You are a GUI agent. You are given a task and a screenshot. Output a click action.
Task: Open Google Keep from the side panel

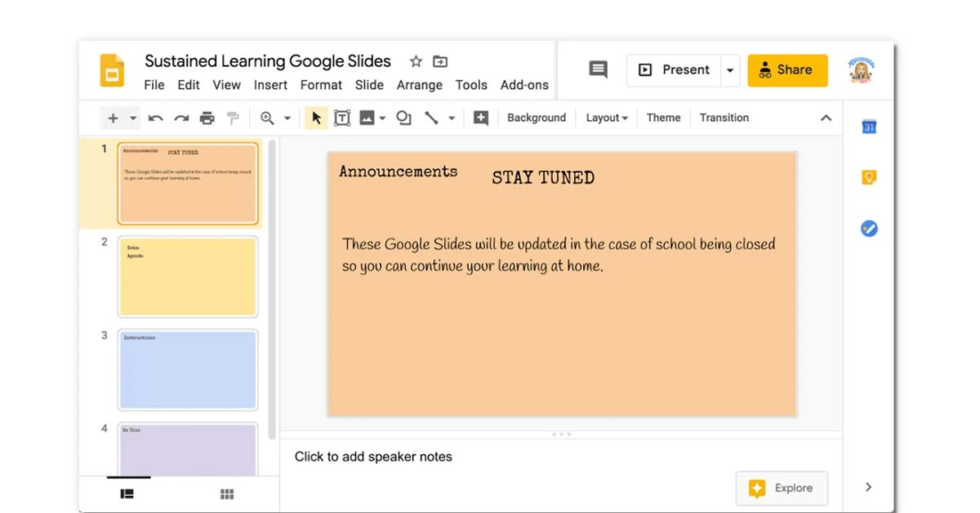click(x=868, y=176)
